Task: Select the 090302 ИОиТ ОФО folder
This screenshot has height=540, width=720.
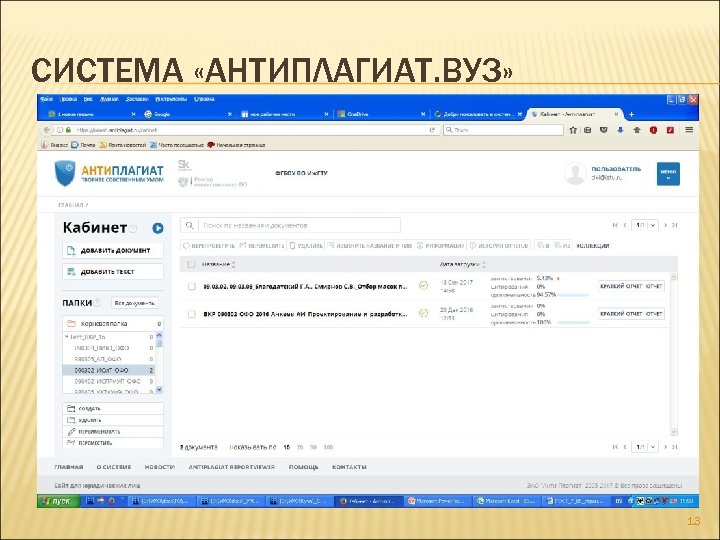Action: tap(109, 370)
